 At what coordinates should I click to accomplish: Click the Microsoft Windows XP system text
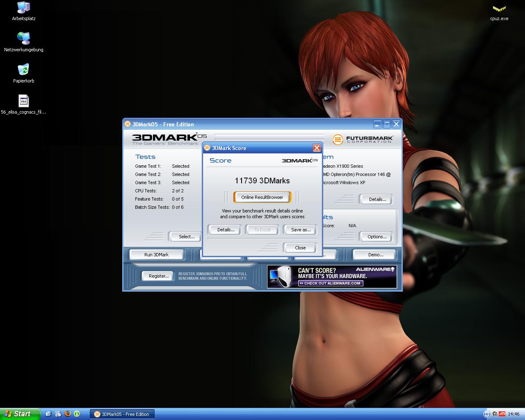point(344,183)
